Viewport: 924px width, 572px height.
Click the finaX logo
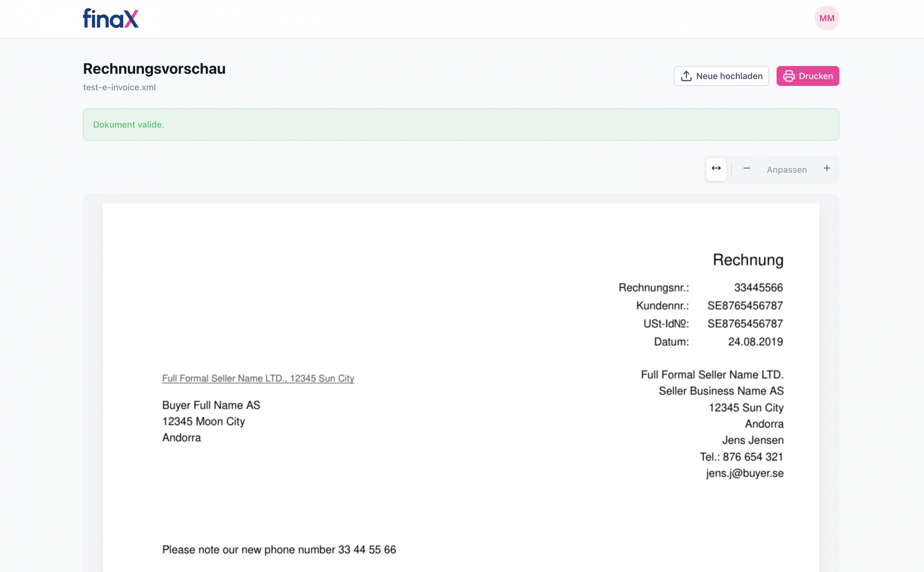point(110,18)
